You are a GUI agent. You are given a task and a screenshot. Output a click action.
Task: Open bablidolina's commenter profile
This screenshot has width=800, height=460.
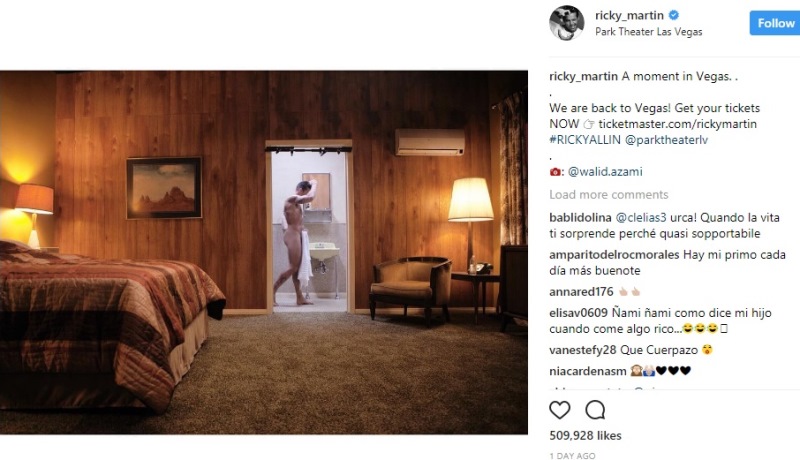pyautogui.click(x=580, y=218)
